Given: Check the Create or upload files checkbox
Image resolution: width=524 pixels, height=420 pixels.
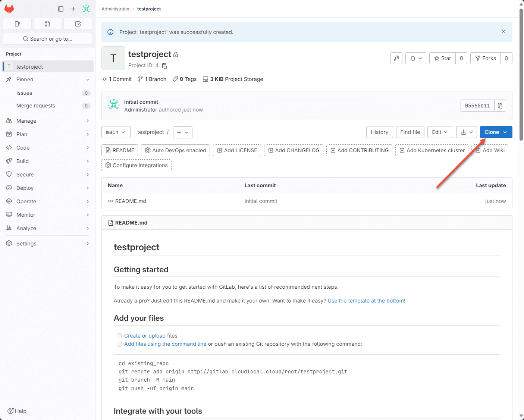Looking at the screenshot, I should pyautogui.click(x=119, y=336).
